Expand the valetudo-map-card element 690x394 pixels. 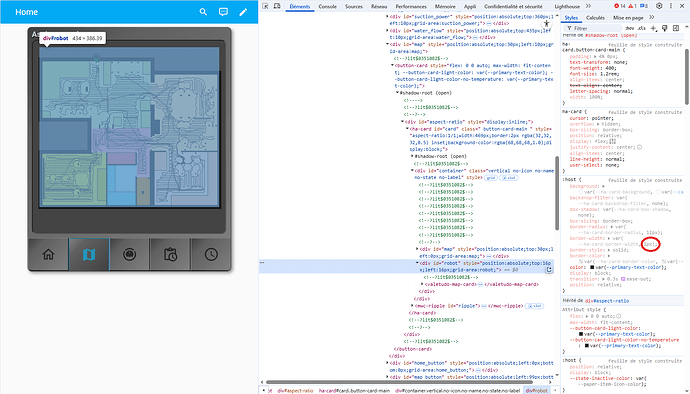(x=422, y=284)
